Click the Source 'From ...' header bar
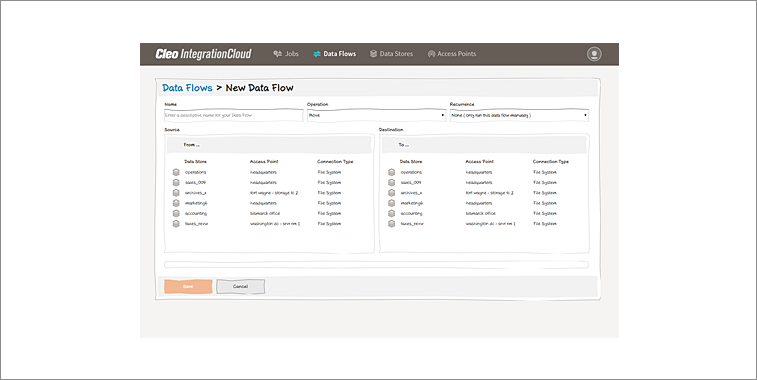Viewport: 757px width, 380px height. [269, 145]
